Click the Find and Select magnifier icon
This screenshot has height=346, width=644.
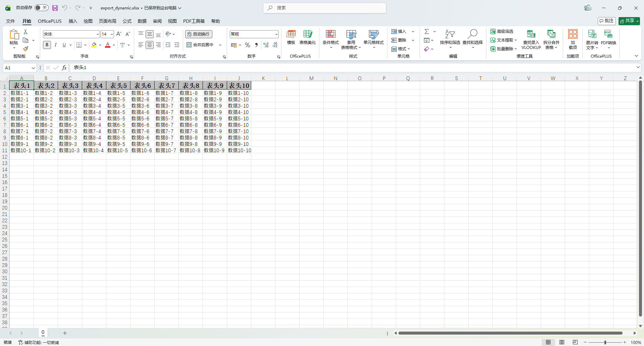(x=473, y=34)
